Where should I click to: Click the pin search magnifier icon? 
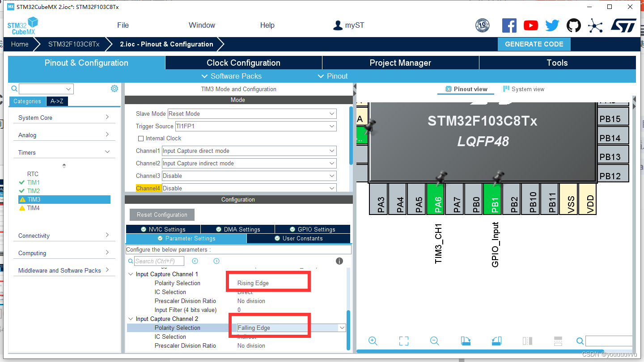580,341
